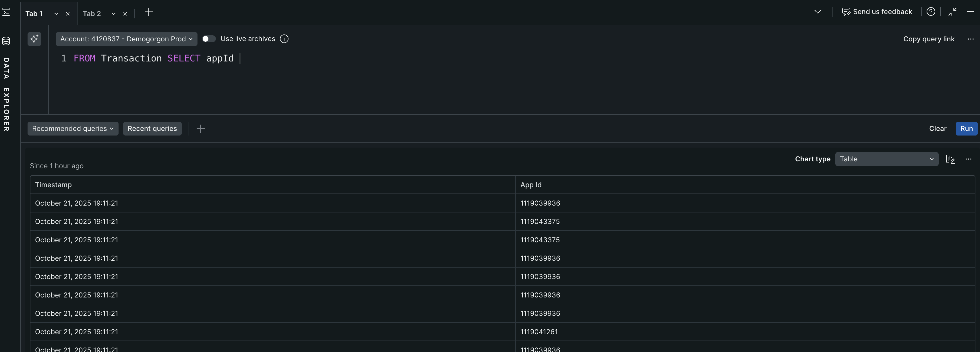Click the info icon beside Use live archives
This screenshot has height=352, width=980.
point(284,39)
